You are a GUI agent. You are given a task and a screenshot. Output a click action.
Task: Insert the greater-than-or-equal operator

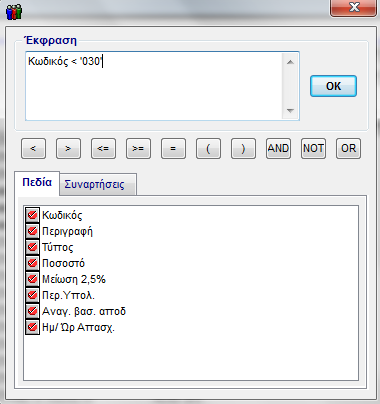tap(138, 148)
